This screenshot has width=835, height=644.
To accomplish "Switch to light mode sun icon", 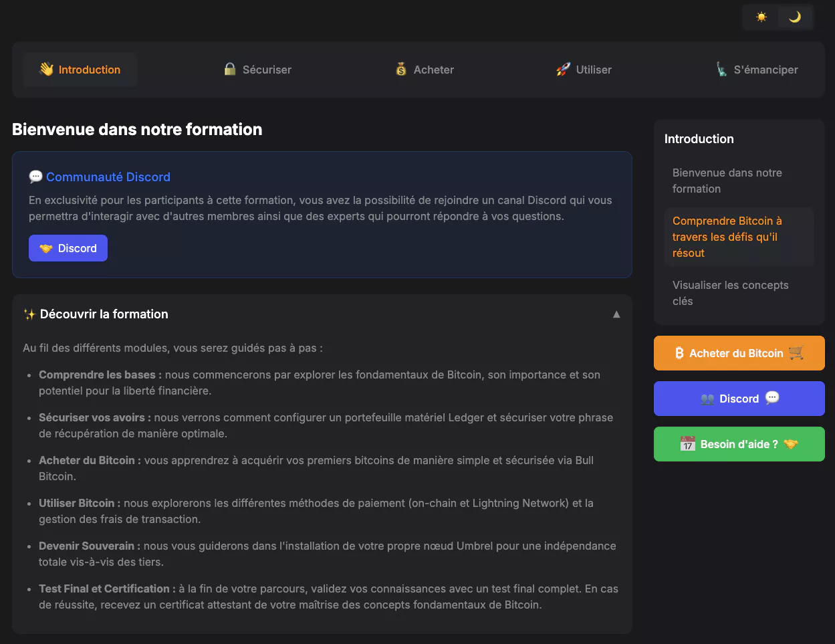I will click(761, 17).
